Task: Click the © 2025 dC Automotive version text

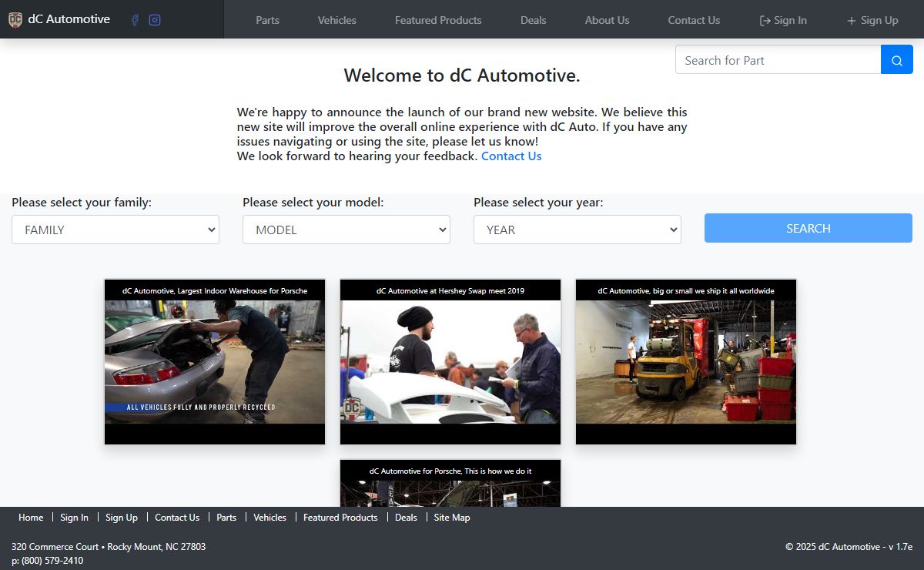Action: click(849, 547)
